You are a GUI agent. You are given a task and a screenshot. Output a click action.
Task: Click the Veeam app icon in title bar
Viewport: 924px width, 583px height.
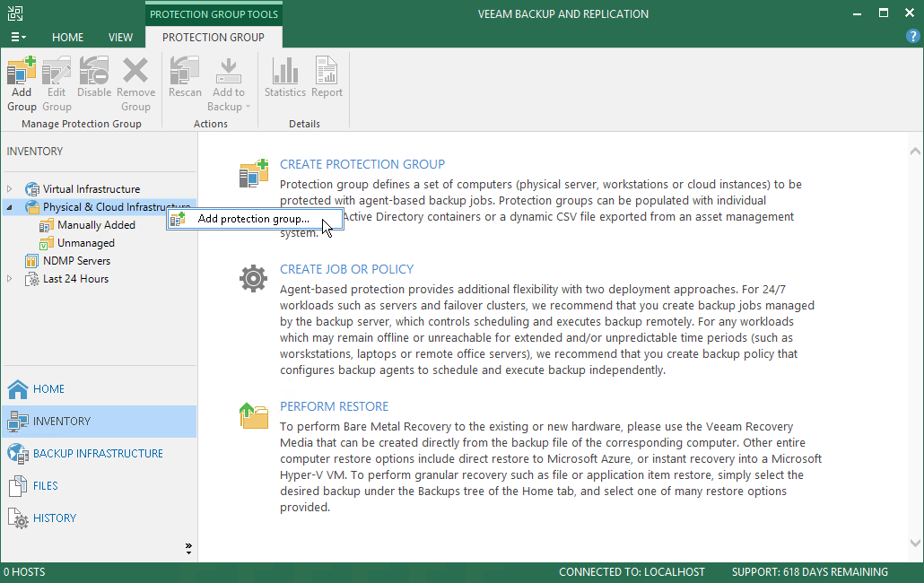point(14,13)
